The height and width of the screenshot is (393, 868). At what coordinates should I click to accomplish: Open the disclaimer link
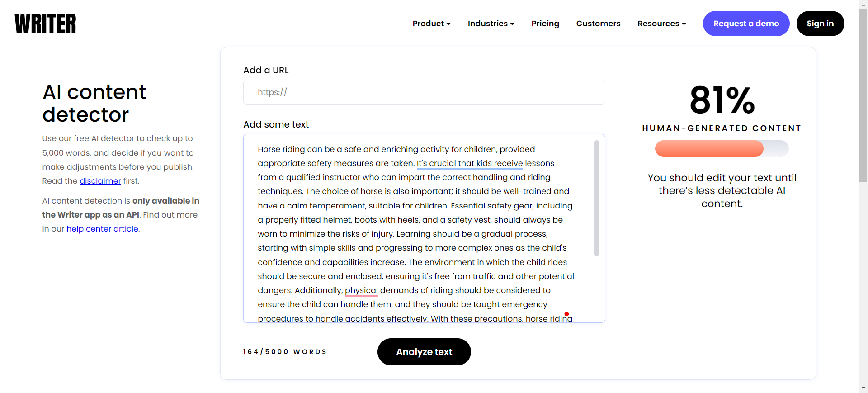point(100,181)
